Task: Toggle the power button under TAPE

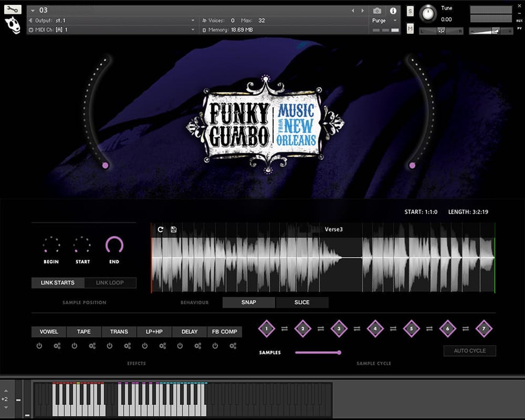Action: (x=74, y=346)
